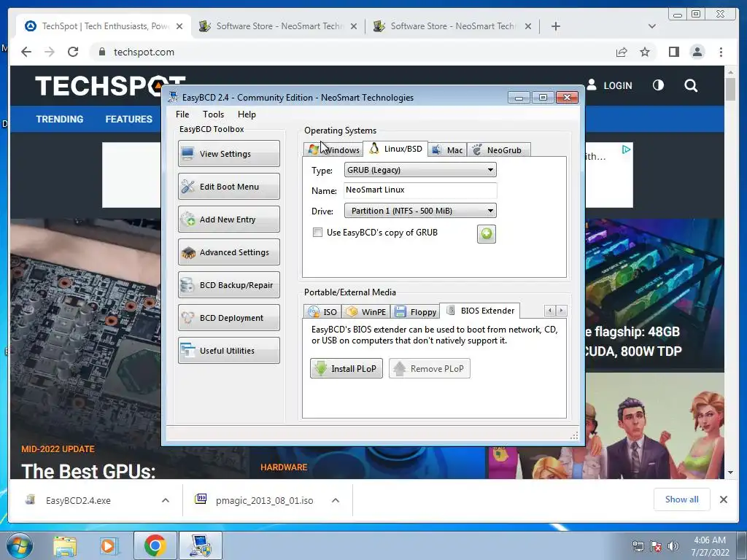Close the TechSpot browser tab
The height and width of the screenshot is (560, 747).
179,26
